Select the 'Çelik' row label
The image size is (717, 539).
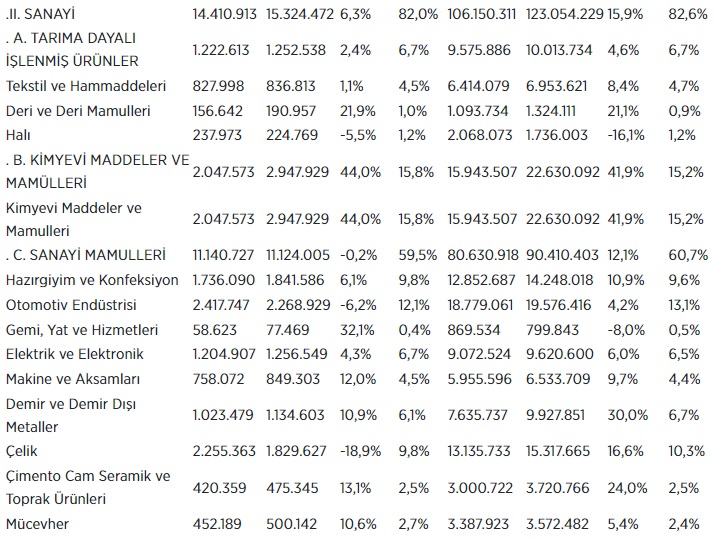(23, 451)
